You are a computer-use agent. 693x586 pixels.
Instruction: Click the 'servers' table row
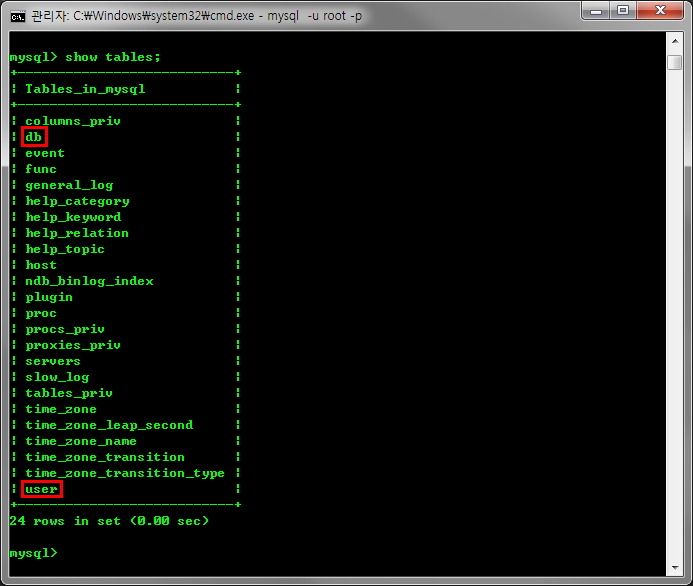(x=126, y=361)
